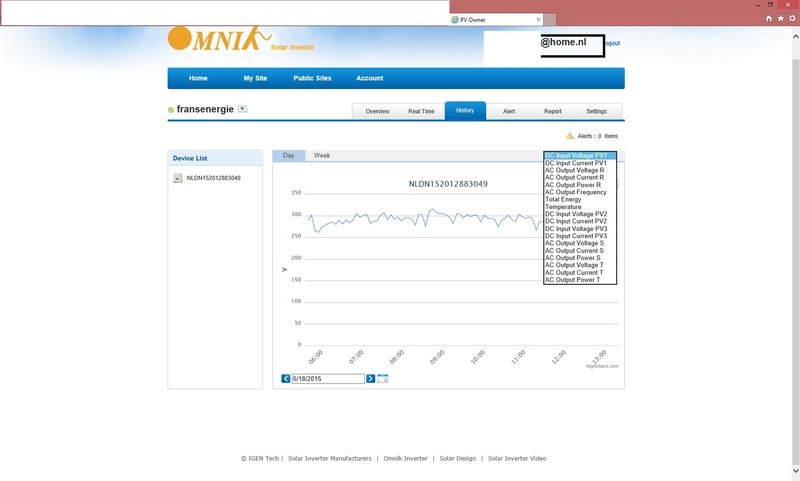Image resolution: width=800 pixels, height=481 pixels.
Task: Open the Settings tab
Action: click(x=596, y=111)
